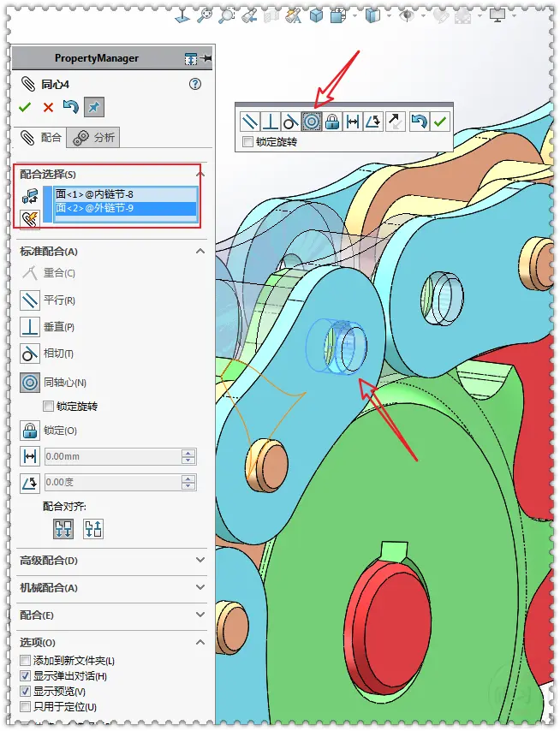The width and height of the screenshot is (560, 731).
Task: Select Parallel mate in popup toolbar
Action: 250,122
